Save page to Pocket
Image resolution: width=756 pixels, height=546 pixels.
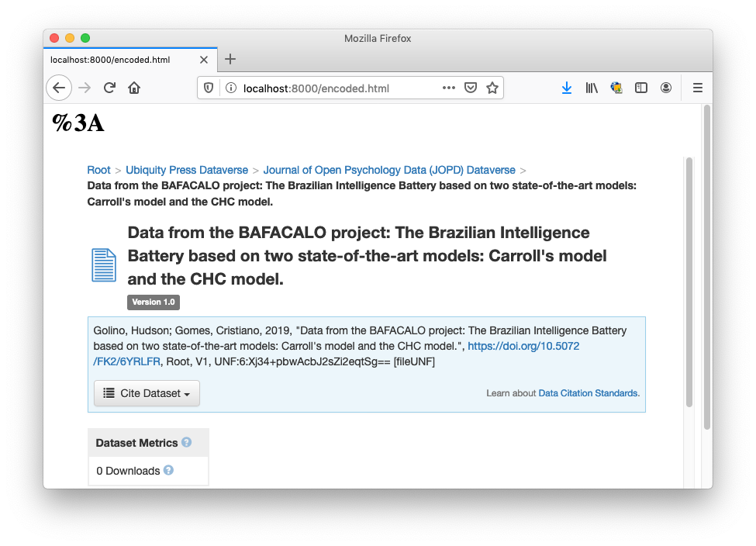click(x=471, y=88)
